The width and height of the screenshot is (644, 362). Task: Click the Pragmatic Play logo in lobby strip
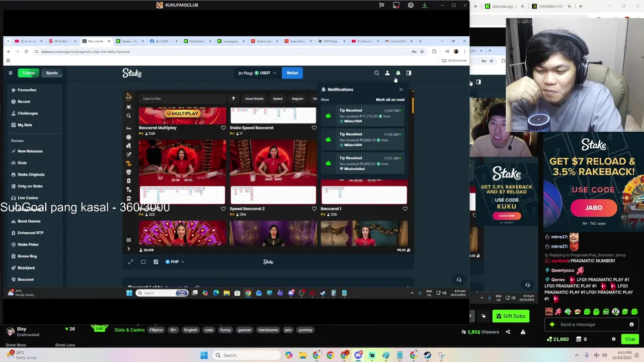coord(128,97)
